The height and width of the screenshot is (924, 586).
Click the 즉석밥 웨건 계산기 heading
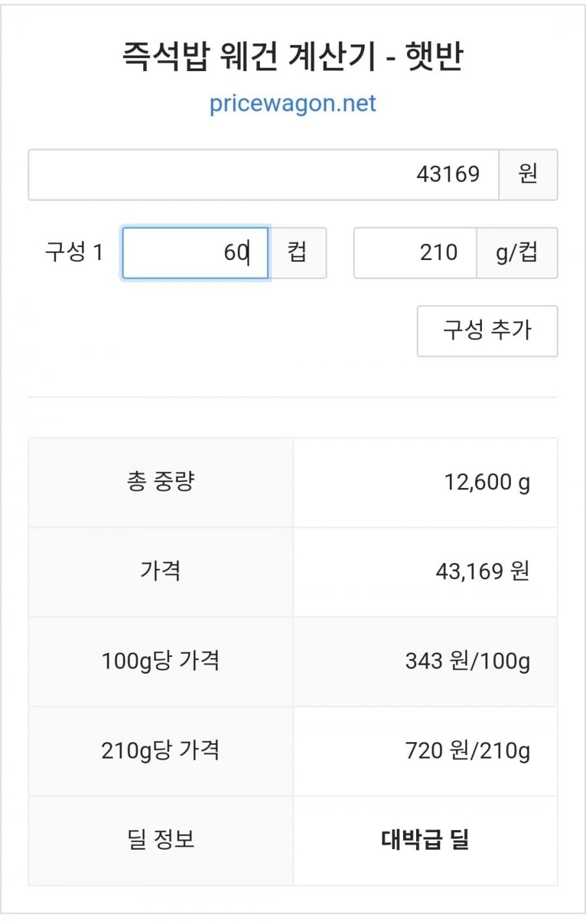point(292,56)
